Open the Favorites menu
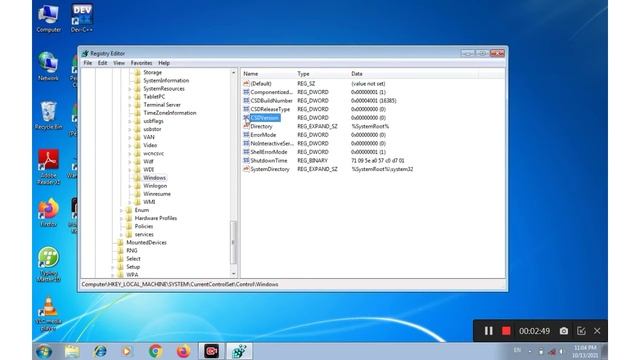640x360 pixels. tap(141, 63)
